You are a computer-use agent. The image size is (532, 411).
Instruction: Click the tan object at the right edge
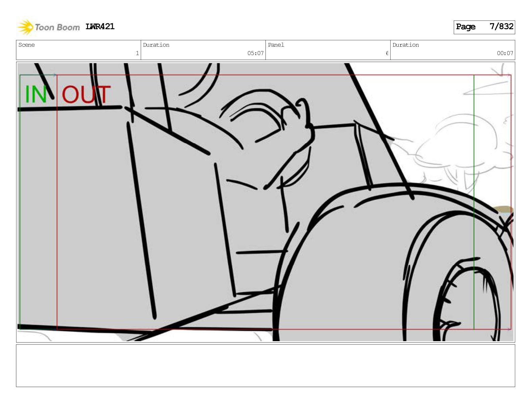(504, 210)
